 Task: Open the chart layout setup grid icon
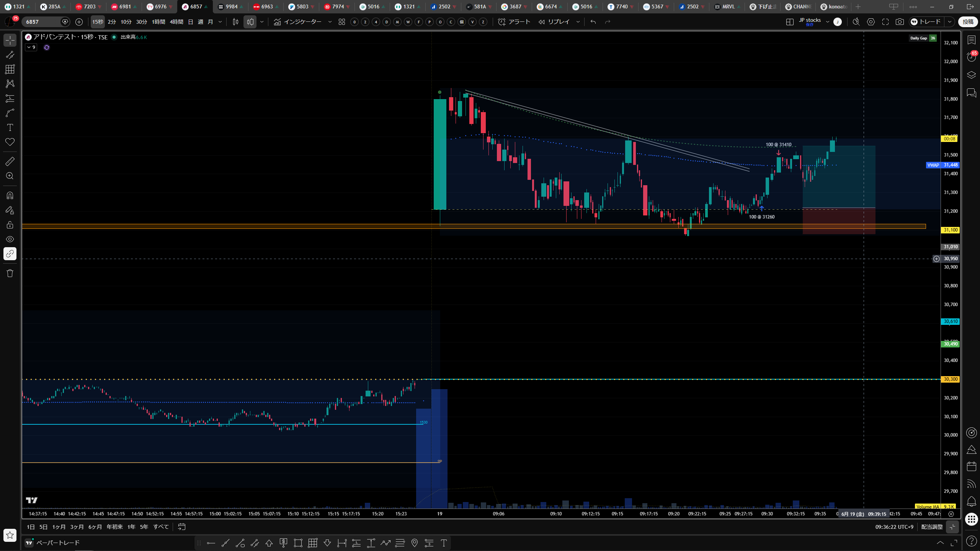click(790, 22)
